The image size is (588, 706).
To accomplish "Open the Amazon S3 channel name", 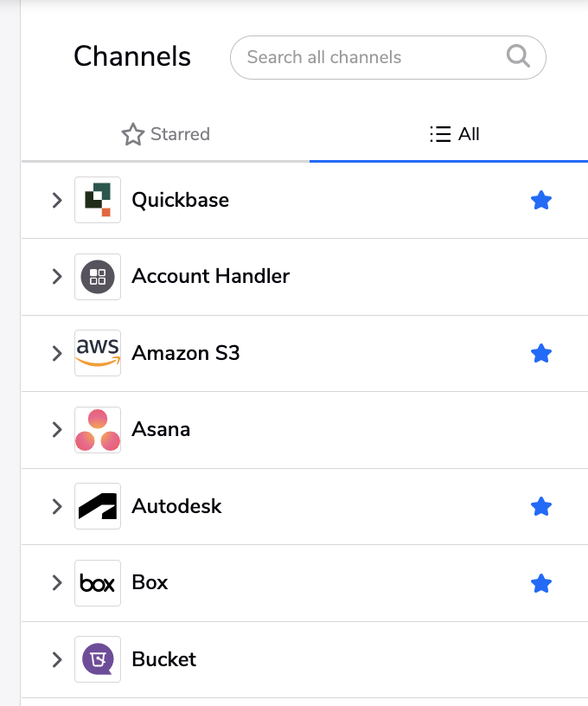I will point(185,353).
